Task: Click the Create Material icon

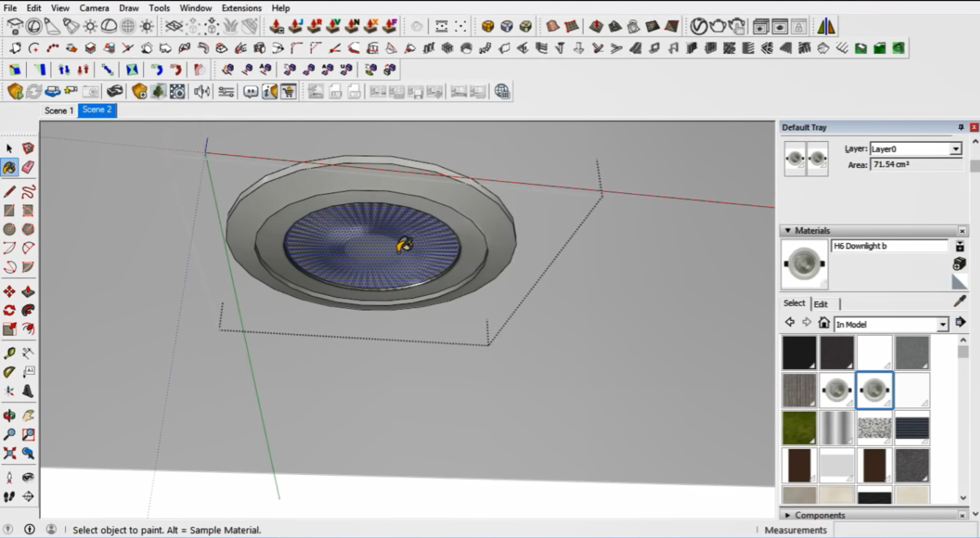Action: pos(960,264)
